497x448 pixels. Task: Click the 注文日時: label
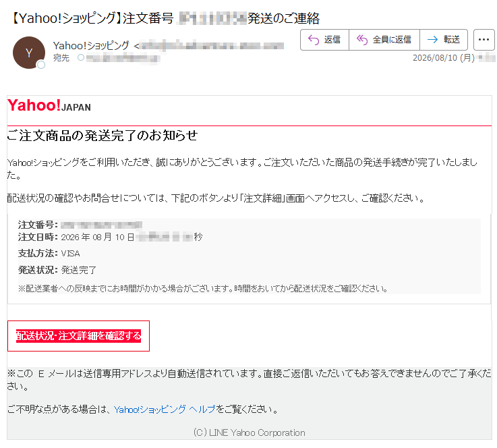pos(38,237)
